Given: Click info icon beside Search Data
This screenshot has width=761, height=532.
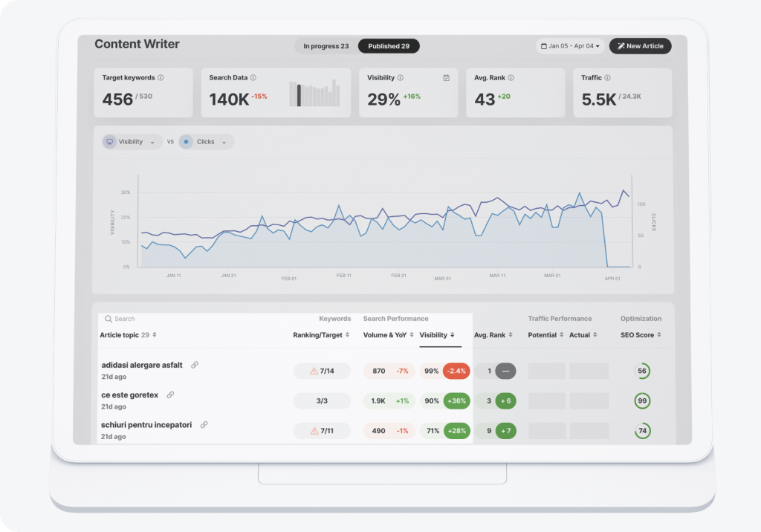Looking at the screenshot, I should pyautogui.click(x=253, y=78).
